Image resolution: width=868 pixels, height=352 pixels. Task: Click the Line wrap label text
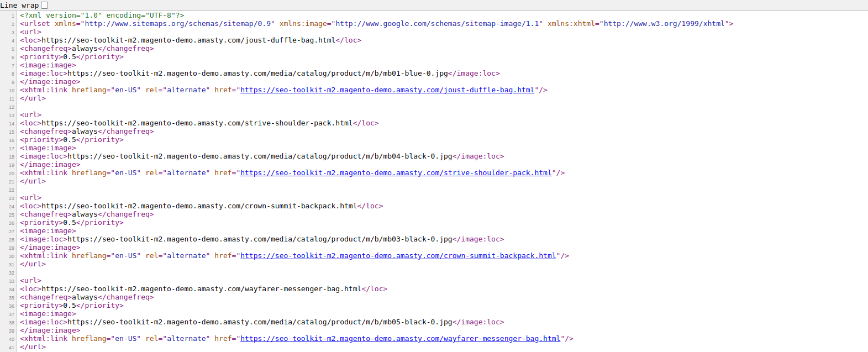click(19, 5)
